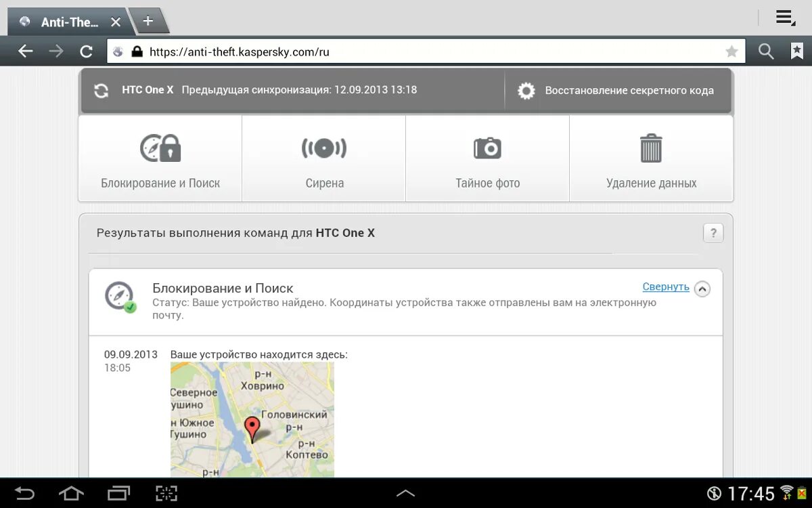Tap the Wi-Fi status icon
The image size is (812, 508).
786,492
